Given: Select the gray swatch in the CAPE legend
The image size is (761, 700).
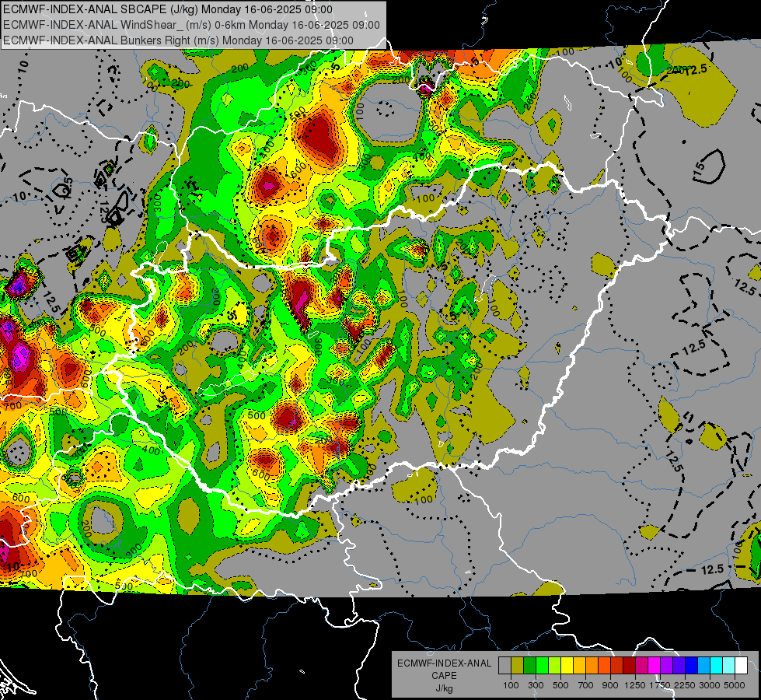Looking at the screenshot, I should coord(504,665).
